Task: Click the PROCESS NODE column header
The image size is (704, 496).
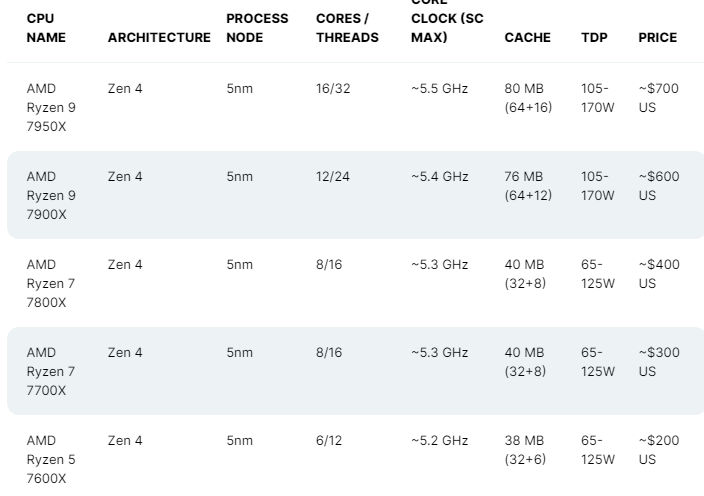Action: click(x=257, y=28)
